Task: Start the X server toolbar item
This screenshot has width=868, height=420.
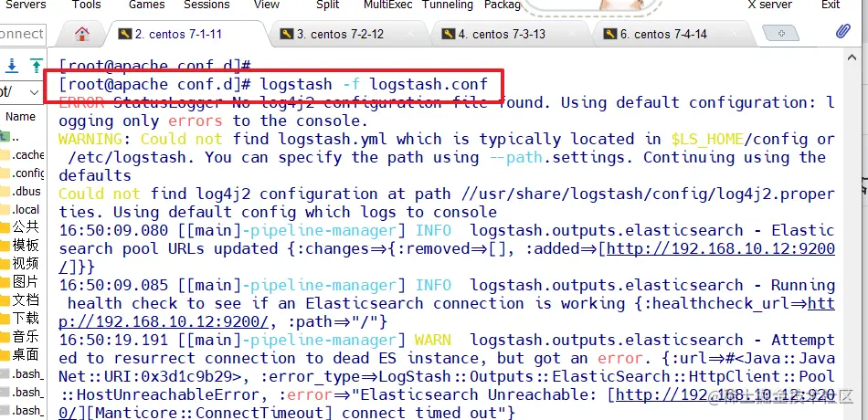Action: tap(770, 5)
